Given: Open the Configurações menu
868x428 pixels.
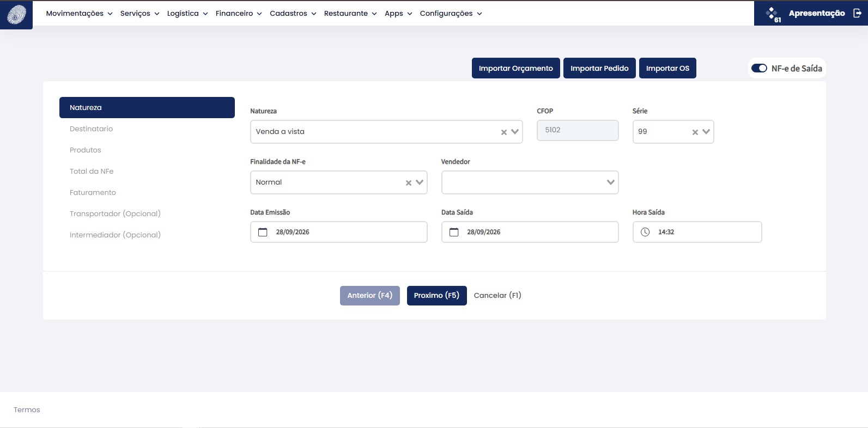Looking at the screenshot, I should (451, 14).
